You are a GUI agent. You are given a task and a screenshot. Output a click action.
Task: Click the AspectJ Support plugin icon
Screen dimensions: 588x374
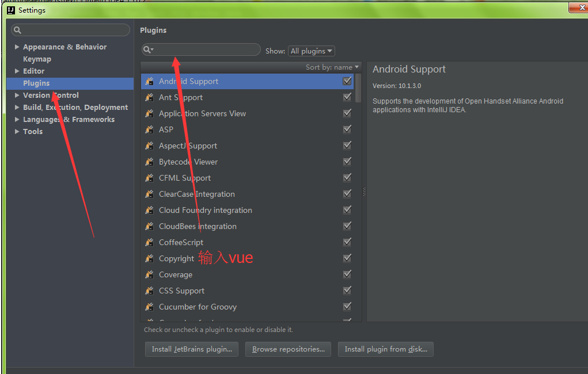149,146
